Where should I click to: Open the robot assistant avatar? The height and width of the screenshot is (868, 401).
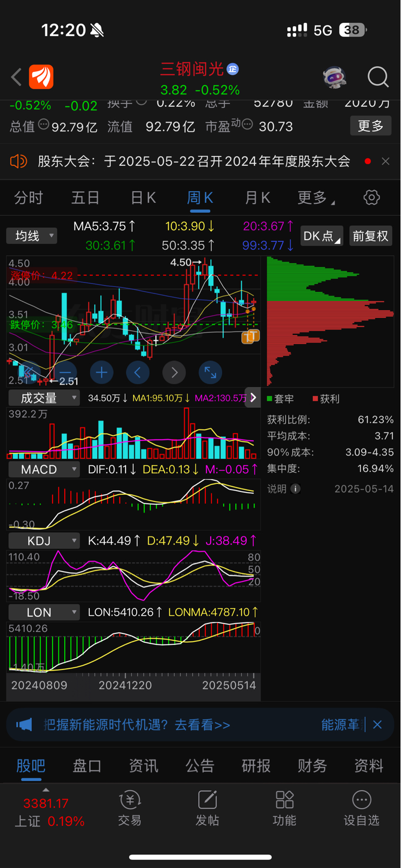[x=334, y=77]
